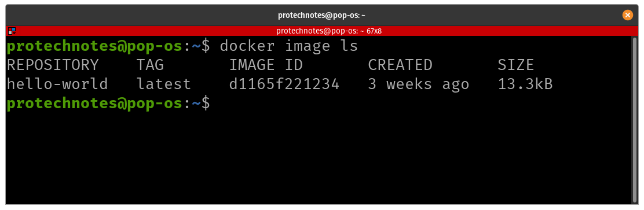Click the image ID d1165f221234
Screen dimensions: 644x210
tap(284, 84)
